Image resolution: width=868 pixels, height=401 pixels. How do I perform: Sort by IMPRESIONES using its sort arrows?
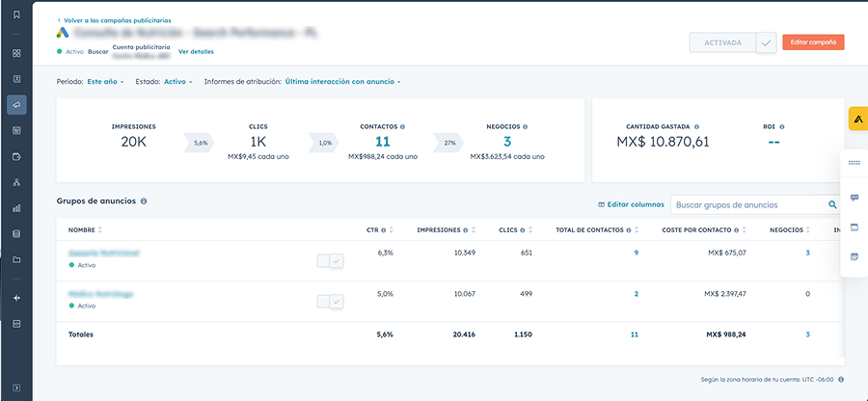(x=475, y=230)
